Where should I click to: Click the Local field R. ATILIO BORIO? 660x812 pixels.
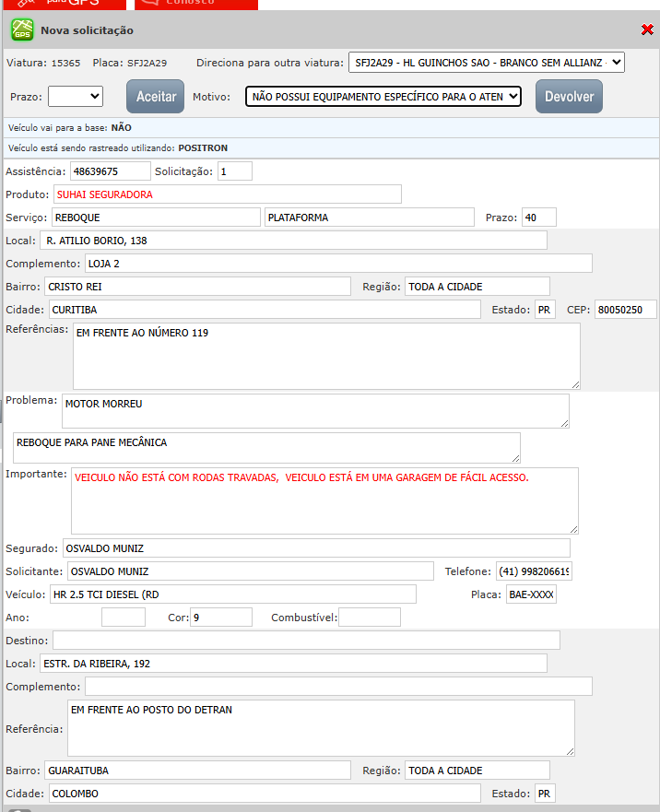coord(293,241)
